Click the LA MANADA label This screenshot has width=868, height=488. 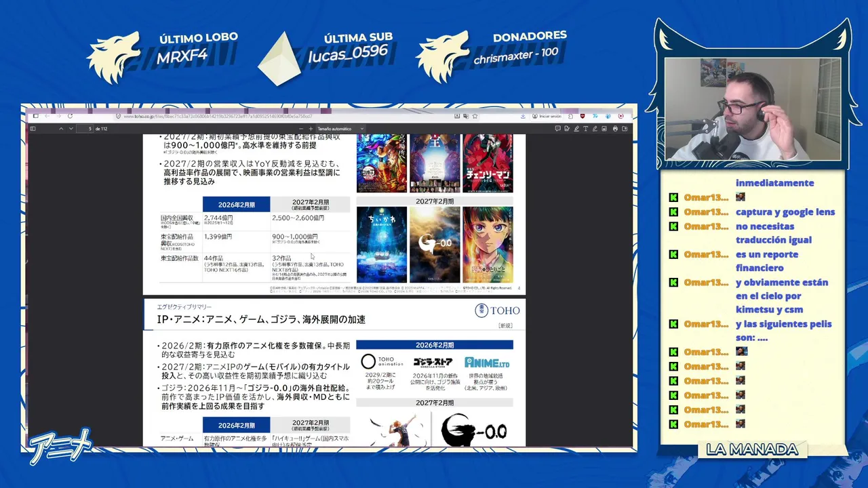[752, 449]
